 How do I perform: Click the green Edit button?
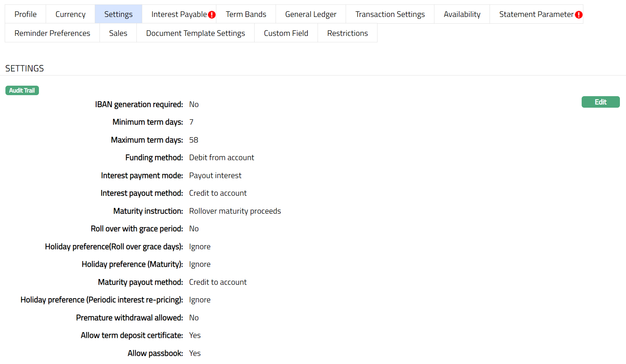600,102
